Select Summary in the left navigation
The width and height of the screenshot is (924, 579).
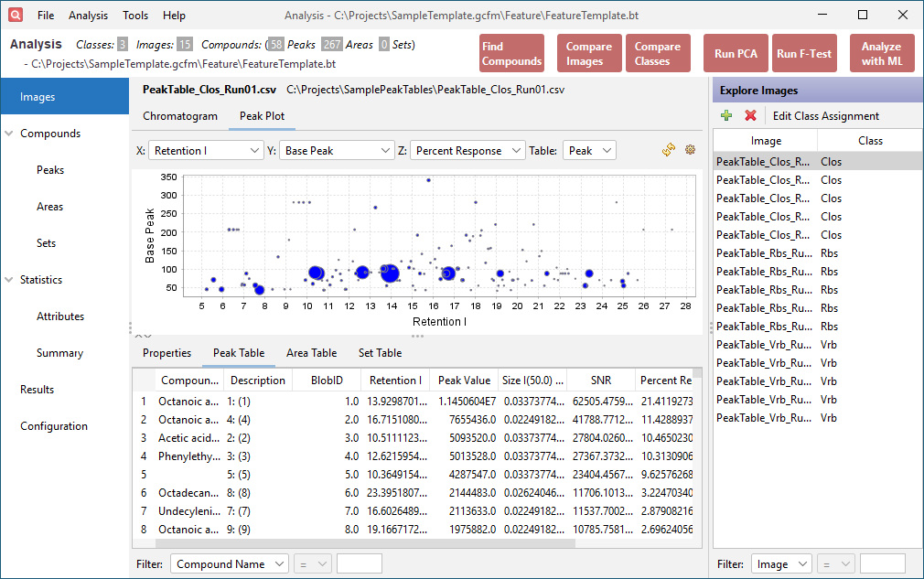59,353
